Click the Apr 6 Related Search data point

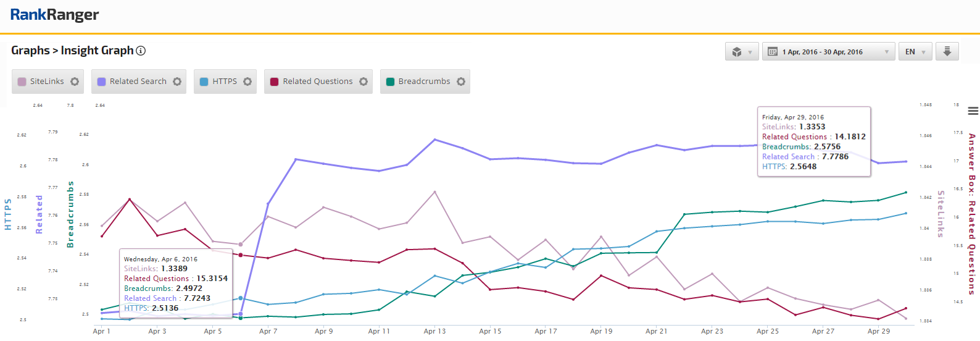241,314
